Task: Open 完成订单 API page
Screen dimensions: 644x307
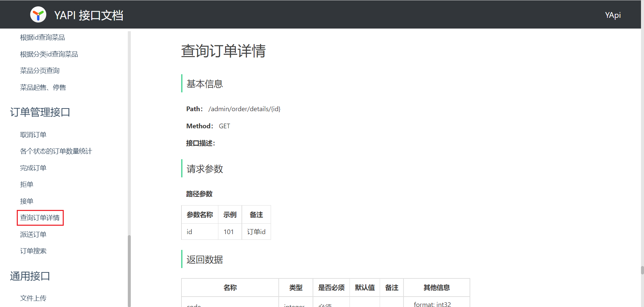Action: (33, 168)
